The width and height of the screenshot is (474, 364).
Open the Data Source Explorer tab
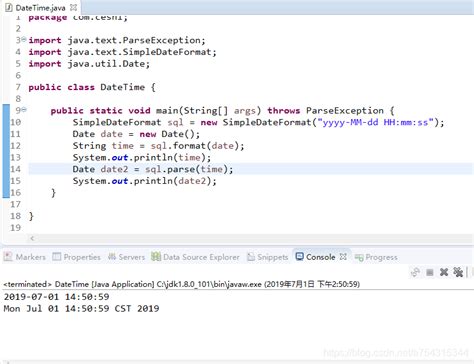tap(195, 257)
